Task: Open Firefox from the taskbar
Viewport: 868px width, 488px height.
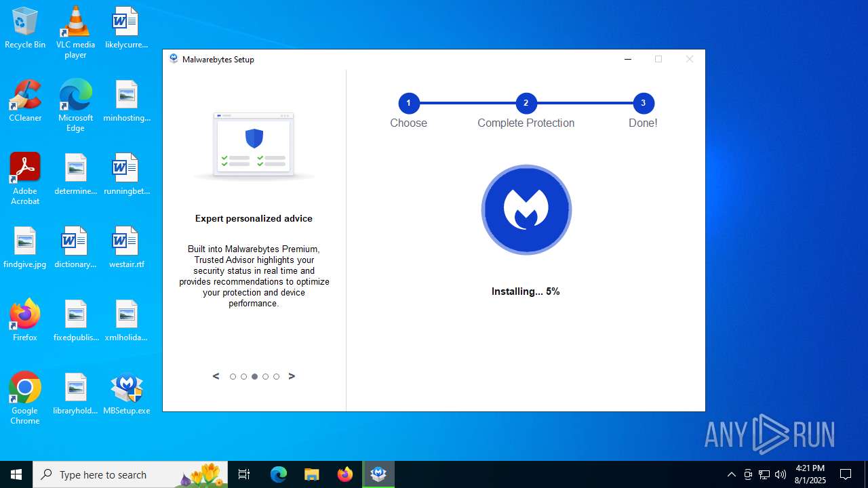Action: pos(345,474)
